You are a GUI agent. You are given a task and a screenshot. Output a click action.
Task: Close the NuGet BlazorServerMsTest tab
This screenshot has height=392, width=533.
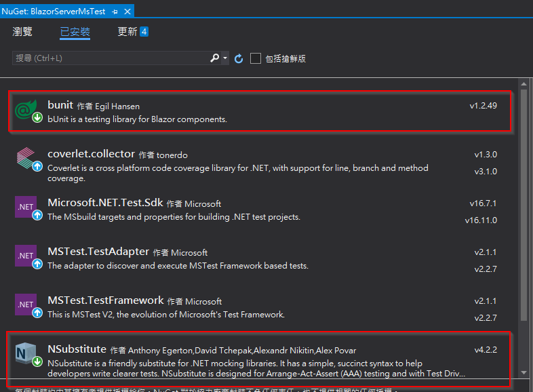click(127, 12)
